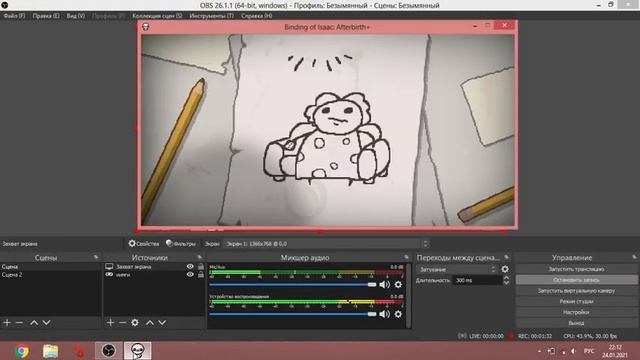The height and width of the screenshot is (360, 640).
Task: Open transition properties gear icon
Action: tap(505, 269)
